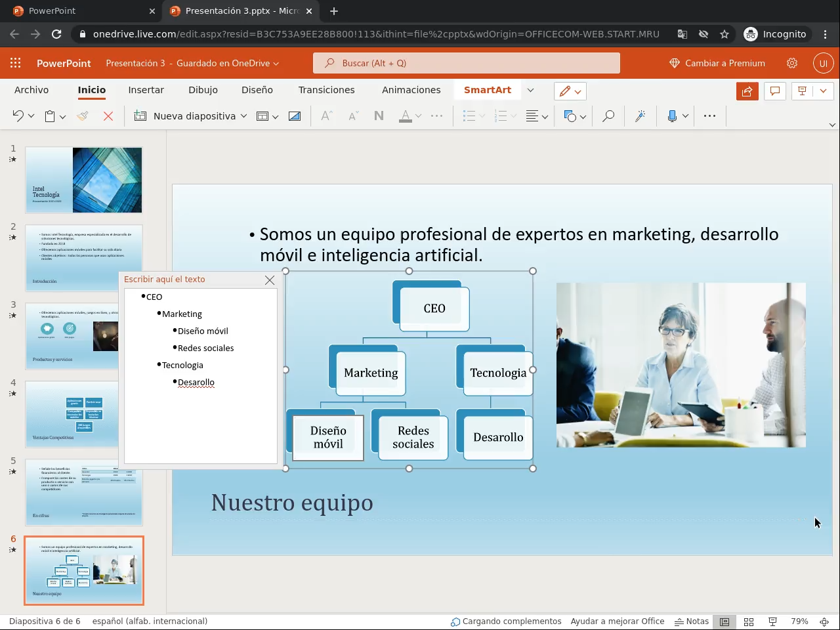This screenshot has width=840, height=630.
Task: Start slideshow from status bar icon
Action: click(773, 621)
